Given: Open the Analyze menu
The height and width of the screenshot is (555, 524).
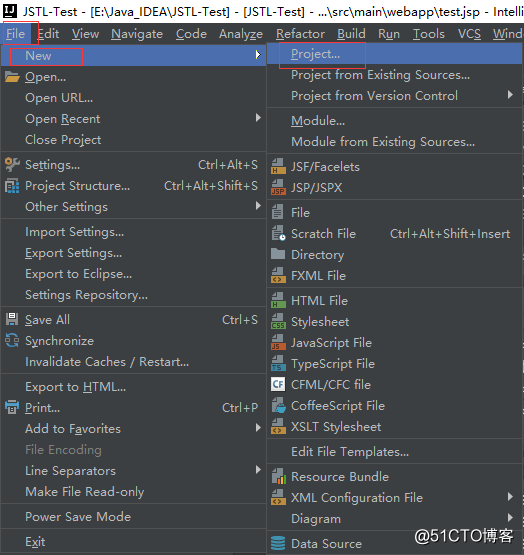Looking at the screenshot, I should pyautogui.click(x=241, y=34).
